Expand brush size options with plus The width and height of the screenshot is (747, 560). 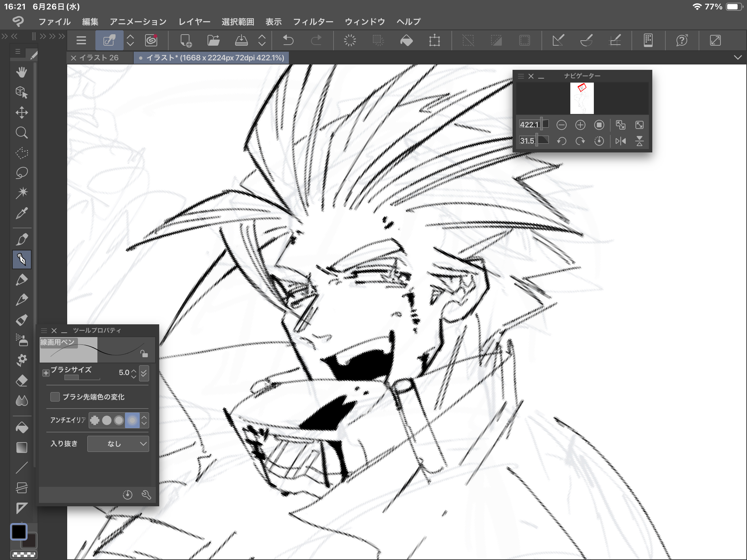tap(46, 373)
